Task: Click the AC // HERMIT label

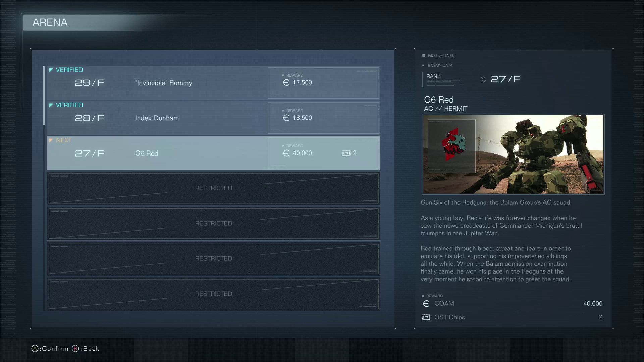Action: click(x=445, y=109)
